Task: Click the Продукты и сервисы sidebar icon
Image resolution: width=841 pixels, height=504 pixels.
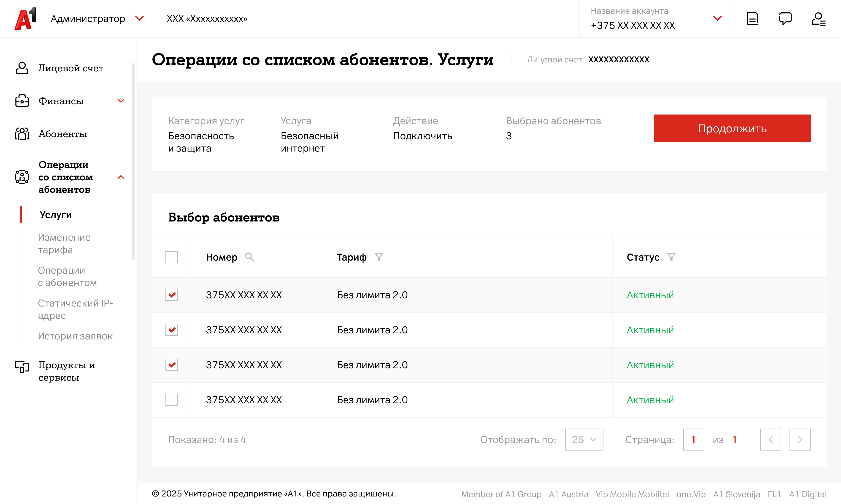Action: (22, 367)
